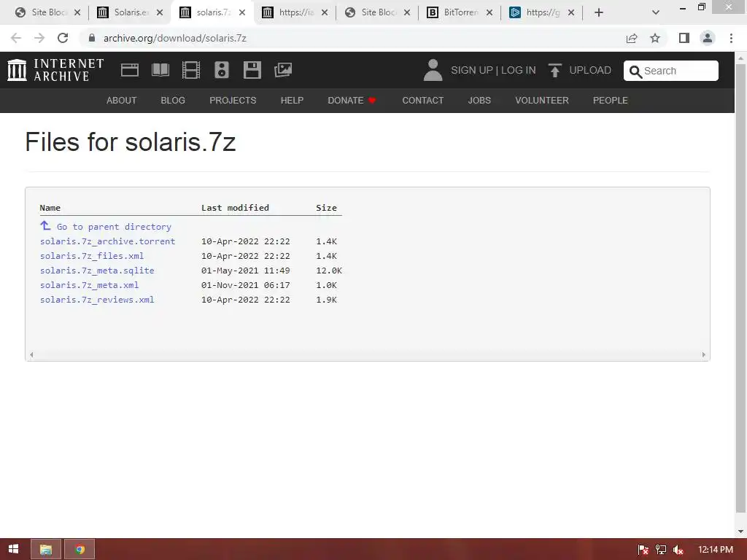Share this page icon in address bar
Screen dimensions: 747x560
coord(632,38)
